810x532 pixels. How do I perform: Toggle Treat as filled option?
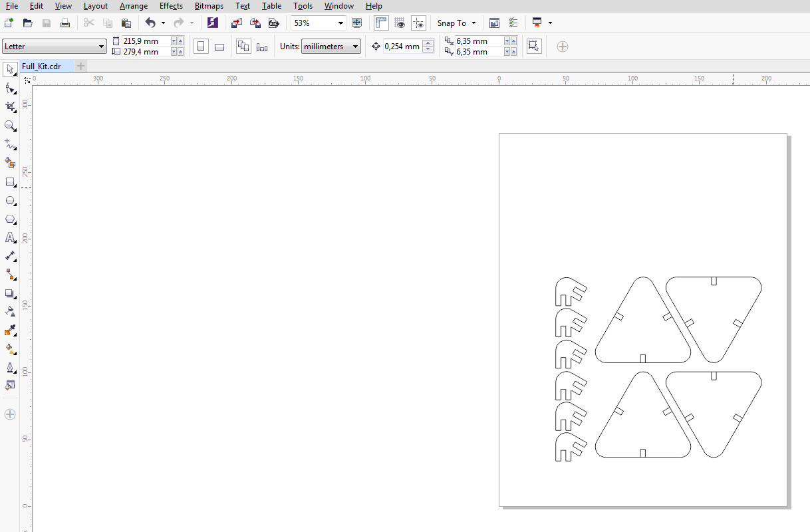coord(533,46)
